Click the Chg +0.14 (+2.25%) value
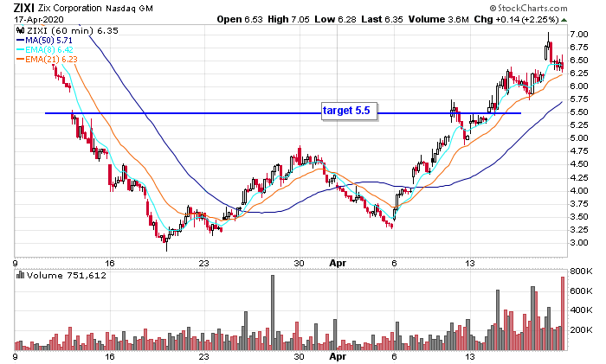Image resolution: width=606 pixels, height=364 pixels. [x=516, y=19]
